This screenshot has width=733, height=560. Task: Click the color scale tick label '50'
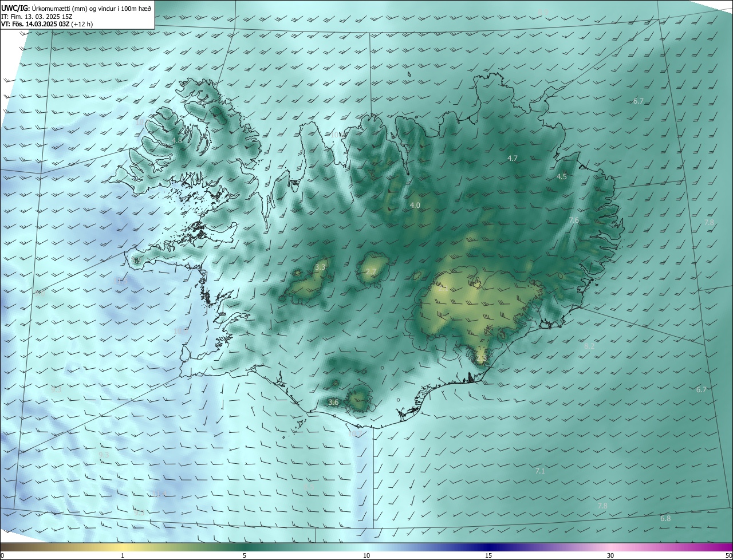click(x=728, y=556)
